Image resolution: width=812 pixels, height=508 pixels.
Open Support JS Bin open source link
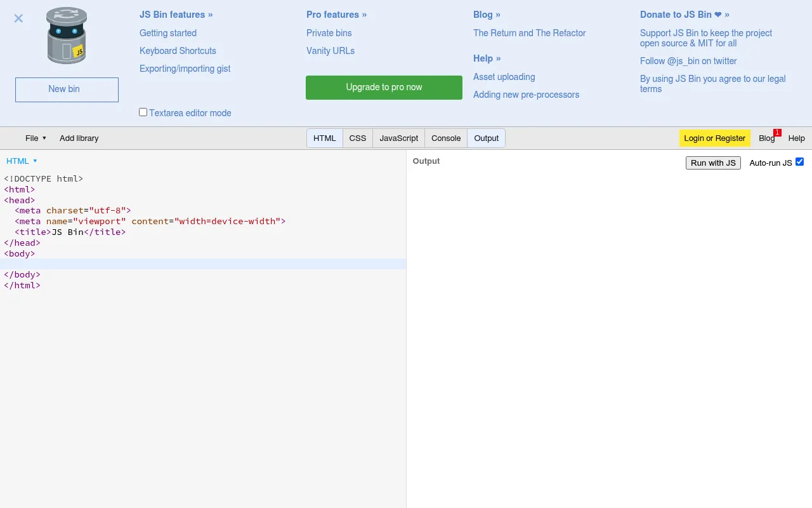tap(706, 38)
